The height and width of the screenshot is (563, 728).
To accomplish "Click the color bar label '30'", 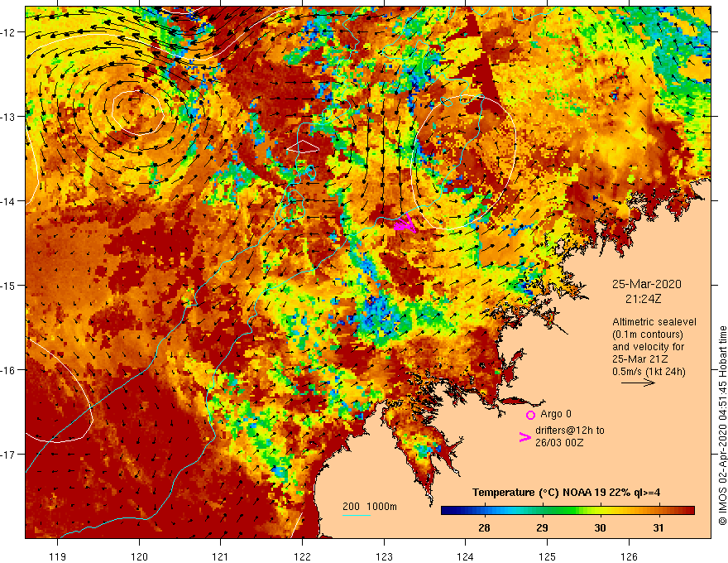I will click(600, 528).
